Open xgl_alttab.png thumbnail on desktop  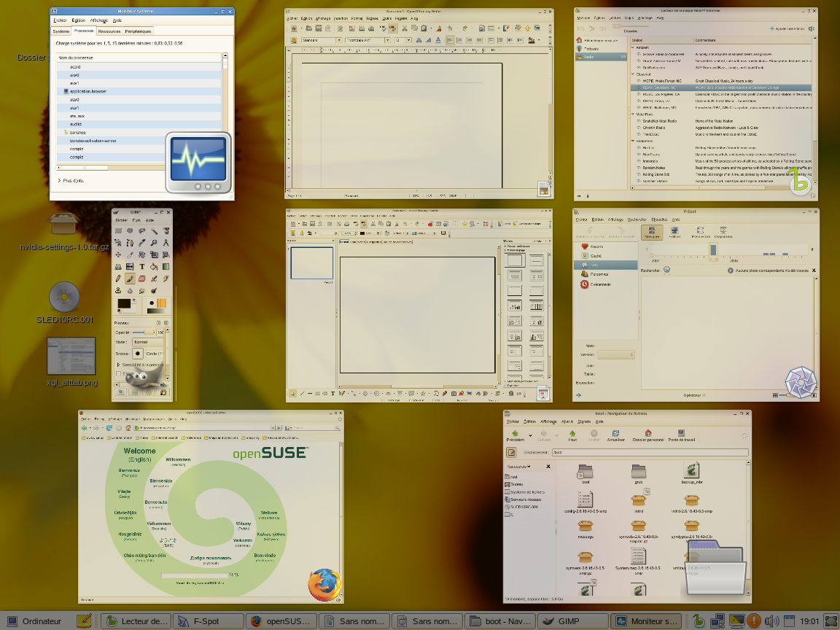coord(71,362)
